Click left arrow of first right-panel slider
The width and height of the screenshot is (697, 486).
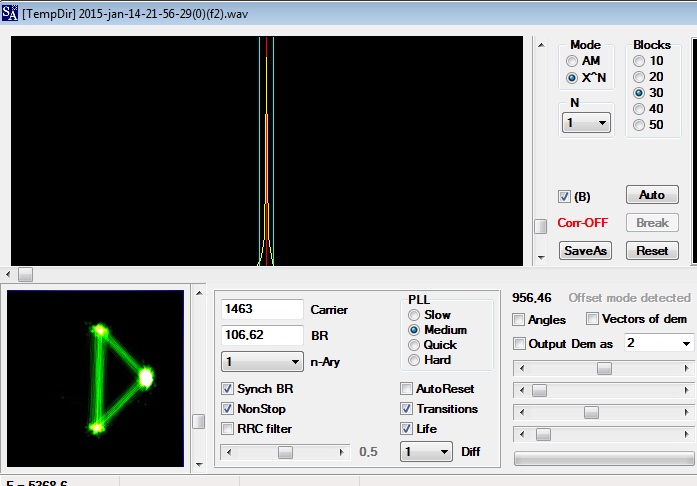coord(522,368)
